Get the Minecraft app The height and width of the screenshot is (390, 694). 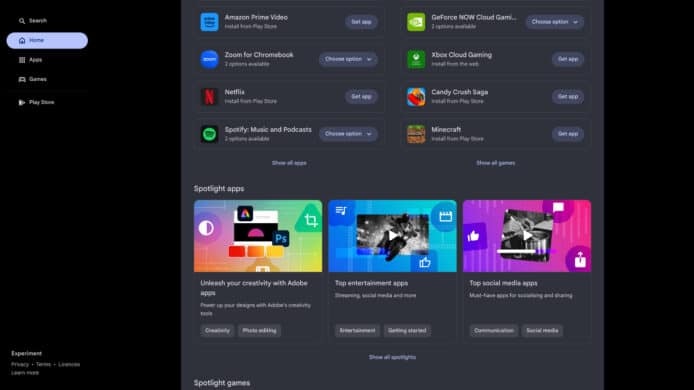pyautogui.click(x=568, y=134)
